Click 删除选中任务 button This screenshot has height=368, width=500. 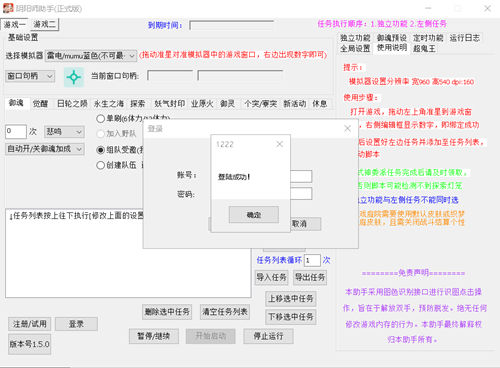167,312
